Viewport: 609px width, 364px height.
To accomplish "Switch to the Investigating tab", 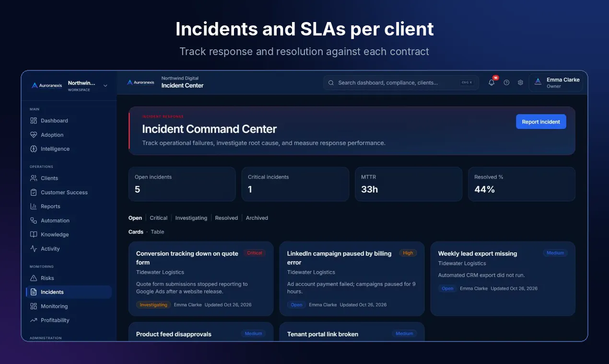I will coord(191,218).
